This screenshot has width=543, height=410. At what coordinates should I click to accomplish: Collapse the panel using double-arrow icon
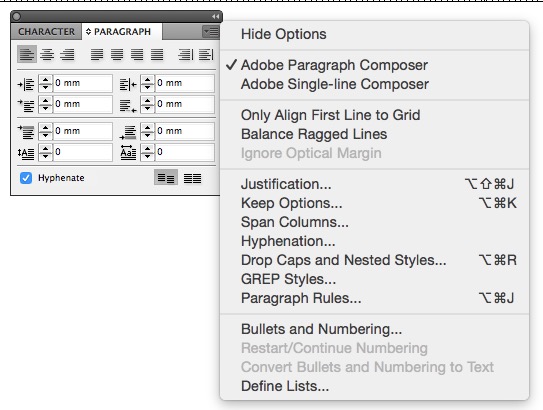(215, 16)
